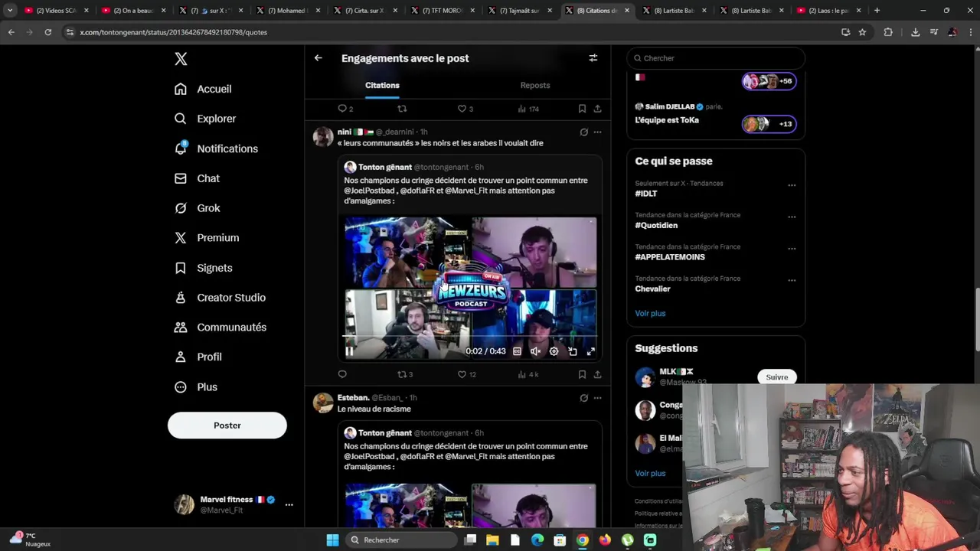Open the #IDLT trend
The image size is (980, 551).
coord(646,194)
